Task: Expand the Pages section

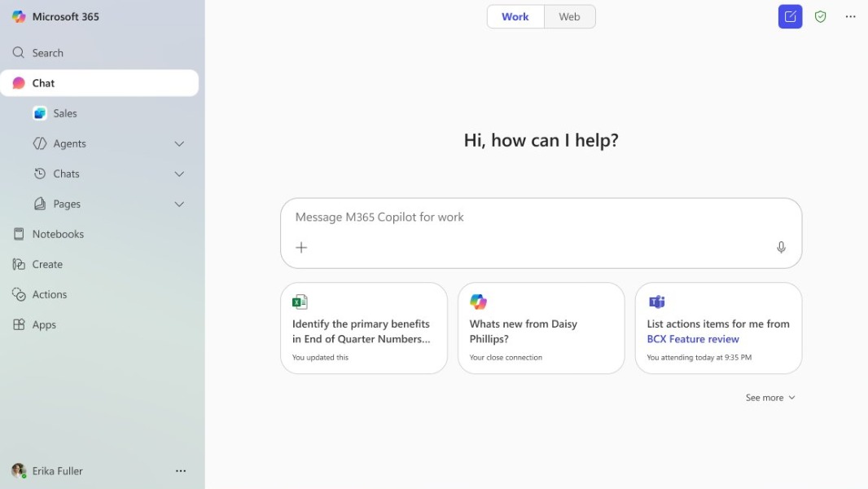Action: [x=179, y=204]
